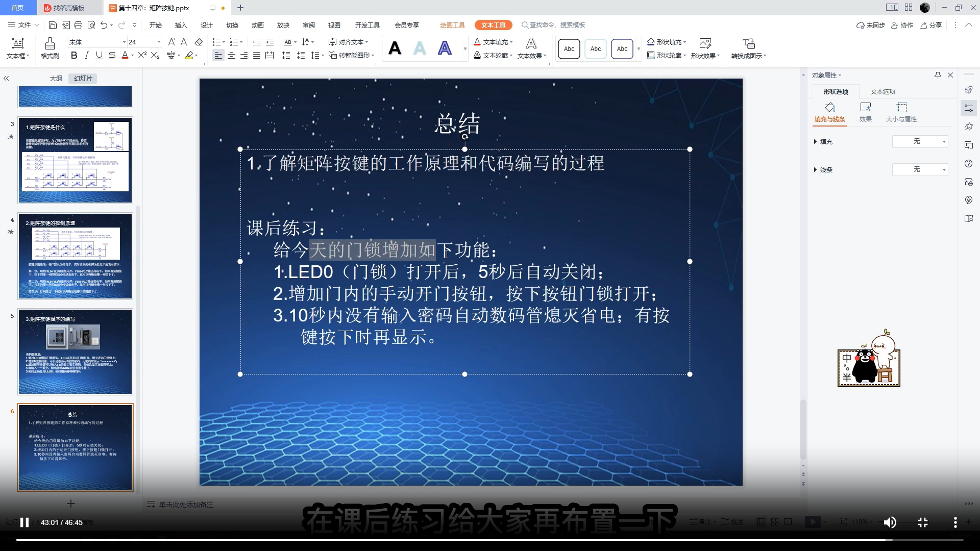This screenshot has height=551, width=980.
Task: Right align the text
Action: [244, 55]
